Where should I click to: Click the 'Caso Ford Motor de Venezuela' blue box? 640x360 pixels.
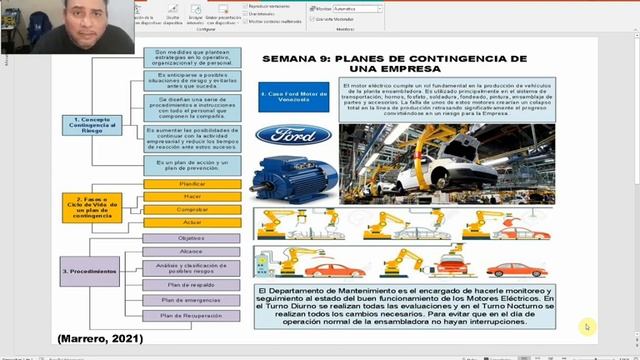point(294,97)
